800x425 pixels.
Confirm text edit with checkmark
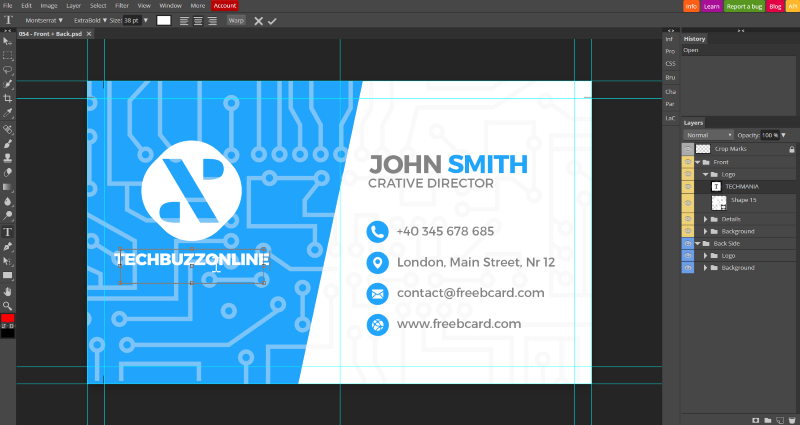[272, 21]
